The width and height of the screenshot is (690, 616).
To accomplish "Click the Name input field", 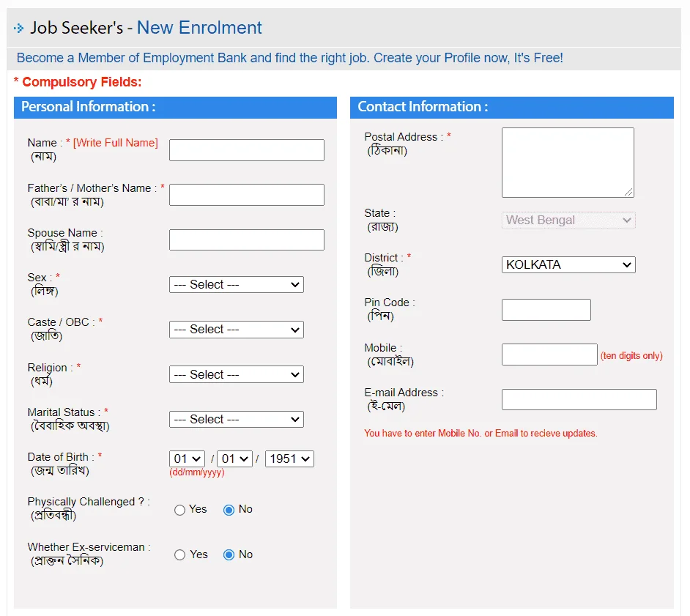I will click(x=246, y=149).
